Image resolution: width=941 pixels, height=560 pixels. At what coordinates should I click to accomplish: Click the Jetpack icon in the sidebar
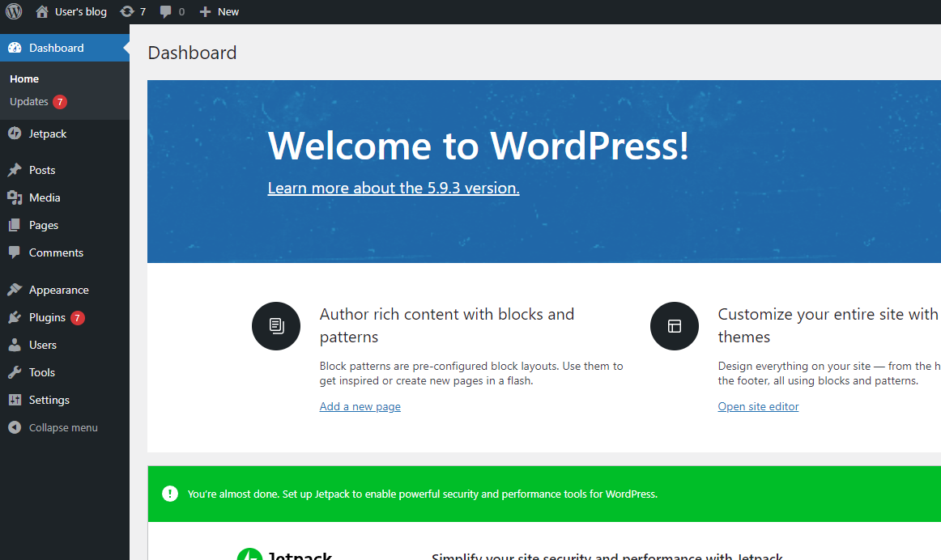tap(15, 134)
